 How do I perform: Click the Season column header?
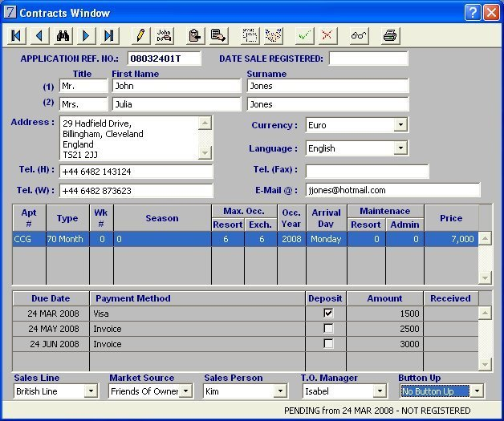(162, 218)
